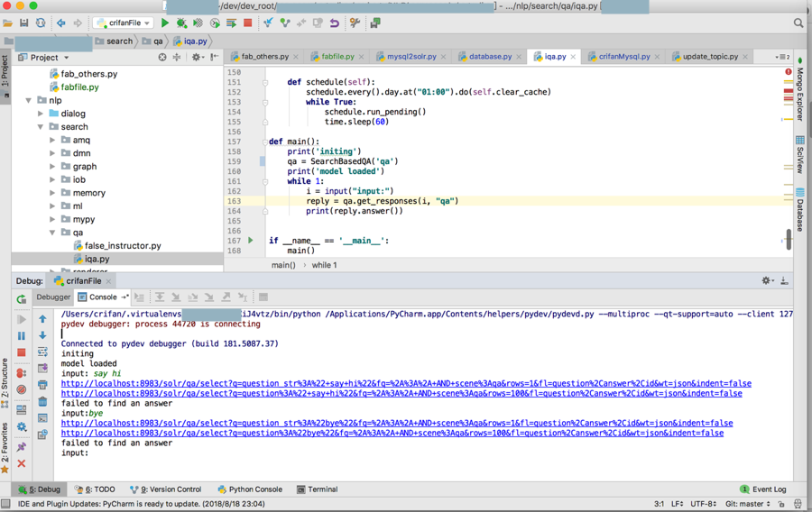812x512 pixels.
Task: Click the green Run button in toolbar
Action: coord(165,23)
